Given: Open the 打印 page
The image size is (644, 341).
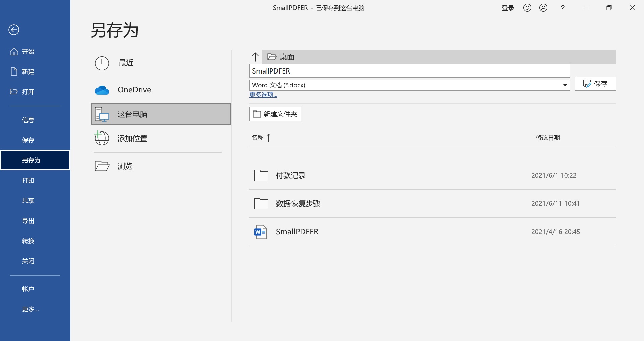Looking at the screenshot, I should click(x=28, y=181).
